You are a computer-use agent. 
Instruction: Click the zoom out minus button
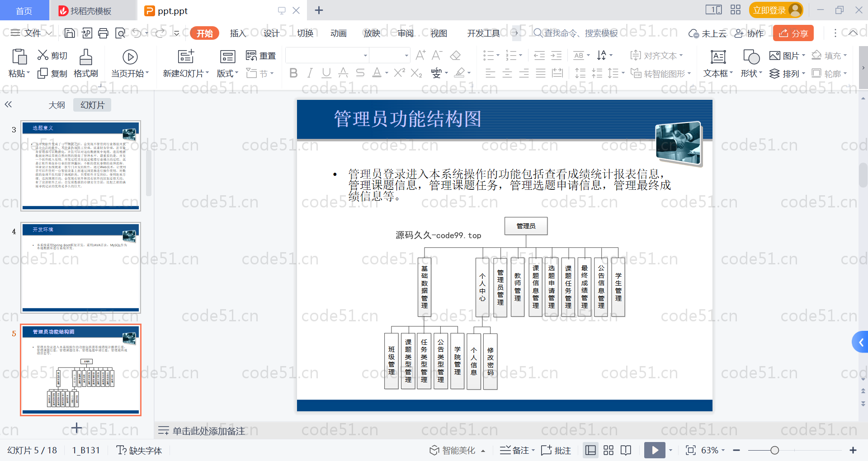tap(736, 450)
